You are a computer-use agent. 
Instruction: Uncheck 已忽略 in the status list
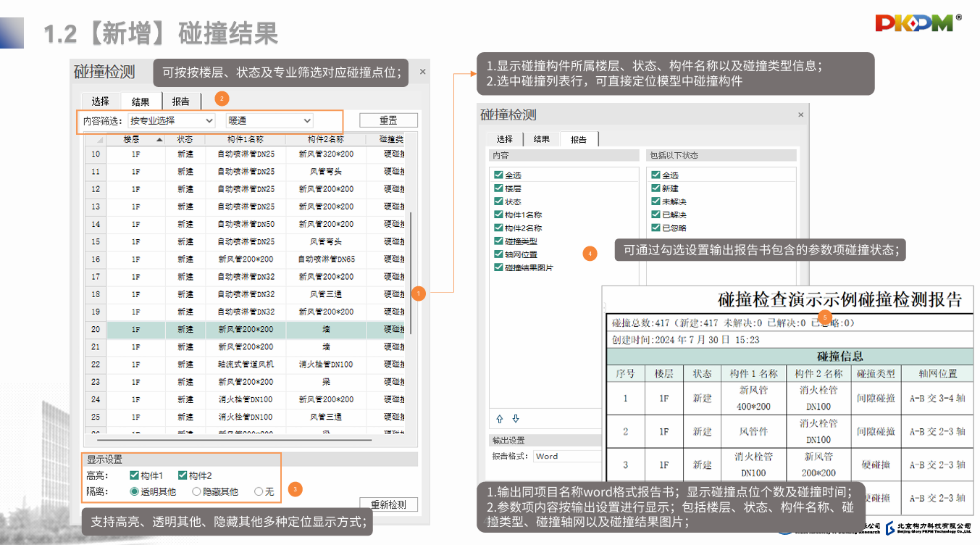pos(656,228)
